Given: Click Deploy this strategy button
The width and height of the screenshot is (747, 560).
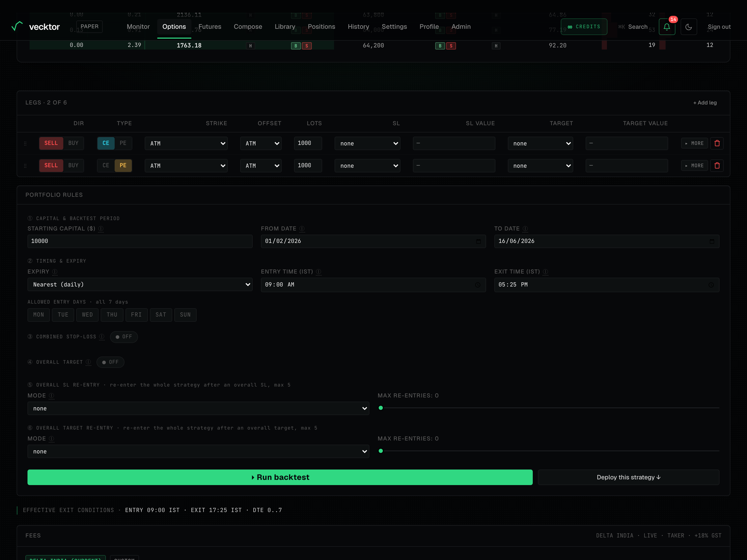Looking at the screenshot, I should pyautogui.click(x=628, y=477).
